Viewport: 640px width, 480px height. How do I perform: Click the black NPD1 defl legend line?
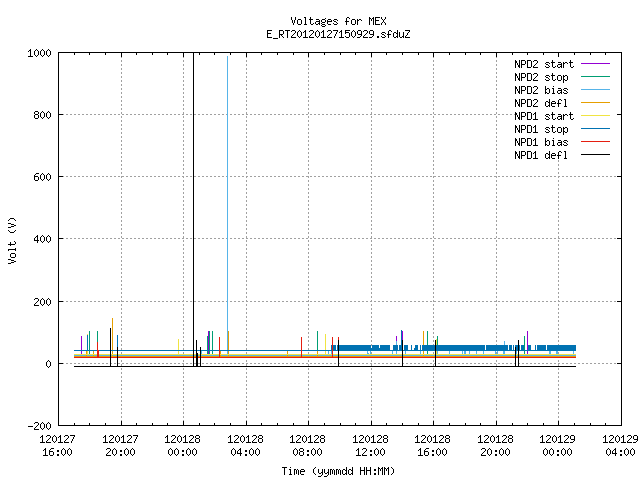[595, 155]
